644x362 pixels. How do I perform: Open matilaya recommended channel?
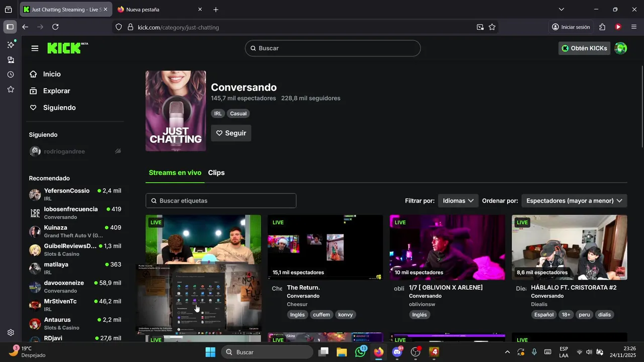coord(75,268)
